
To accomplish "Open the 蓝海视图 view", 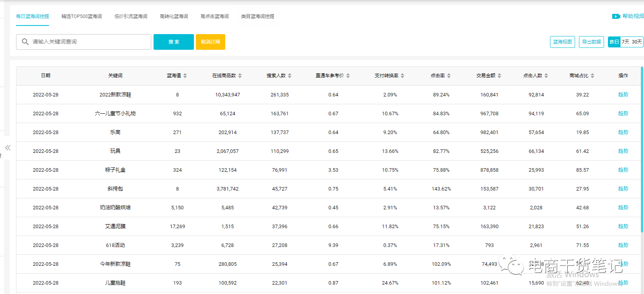I will 563,42.
